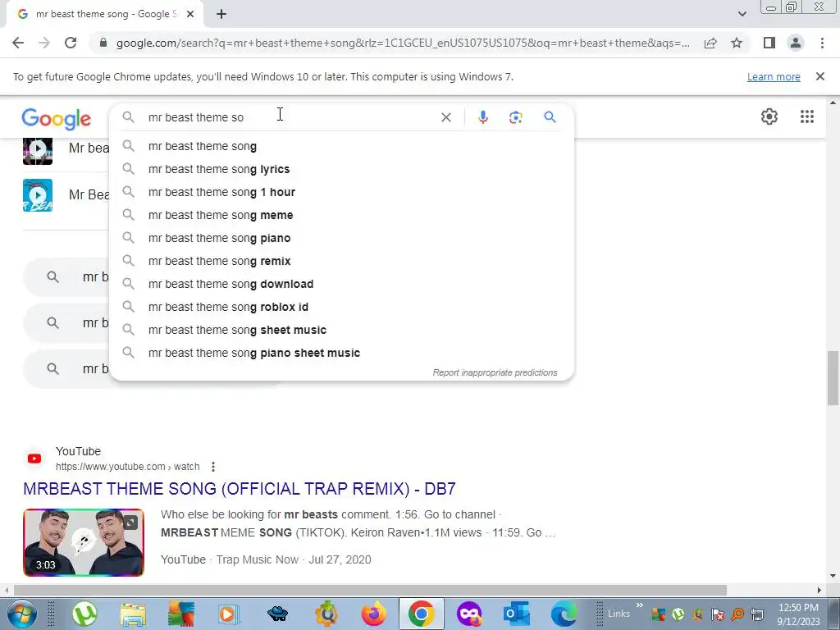Reload the current page
Image resolution: width=840 pixels, height=630 pixels.
pyautogui.click(x=71, y=43)
